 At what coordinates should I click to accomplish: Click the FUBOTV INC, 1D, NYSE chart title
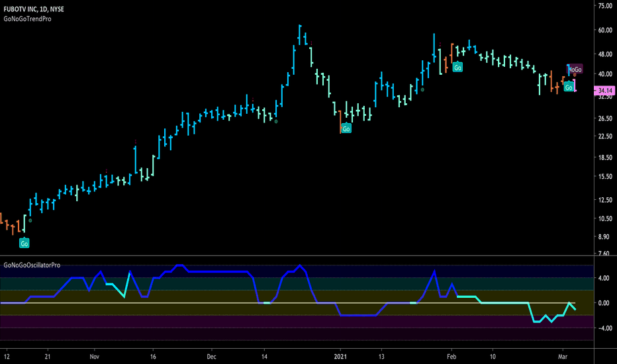34,9
